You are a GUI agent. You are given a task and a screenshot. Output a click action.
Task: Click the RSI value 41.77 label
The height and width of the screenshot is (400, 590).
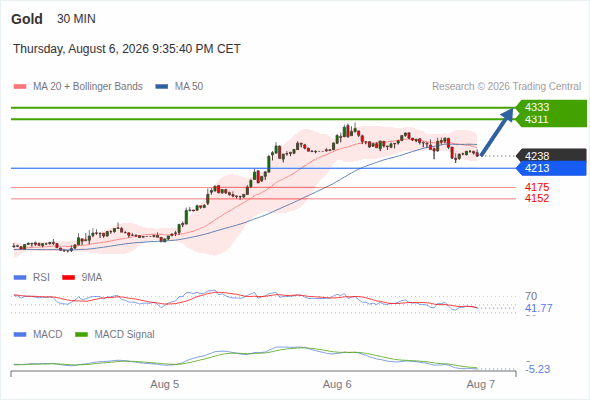[x=539, y=309]
